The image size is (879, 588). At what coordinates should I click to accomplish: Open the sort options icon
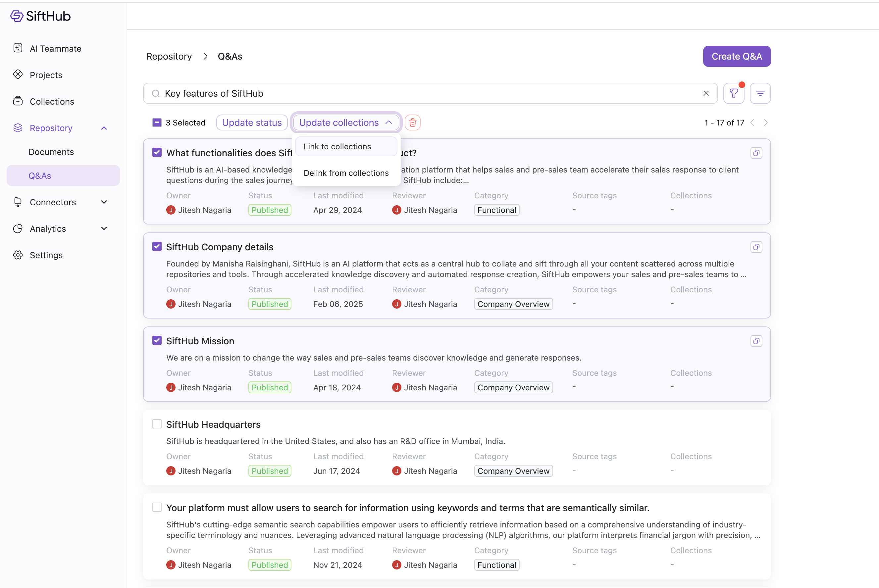coord(760,93)
